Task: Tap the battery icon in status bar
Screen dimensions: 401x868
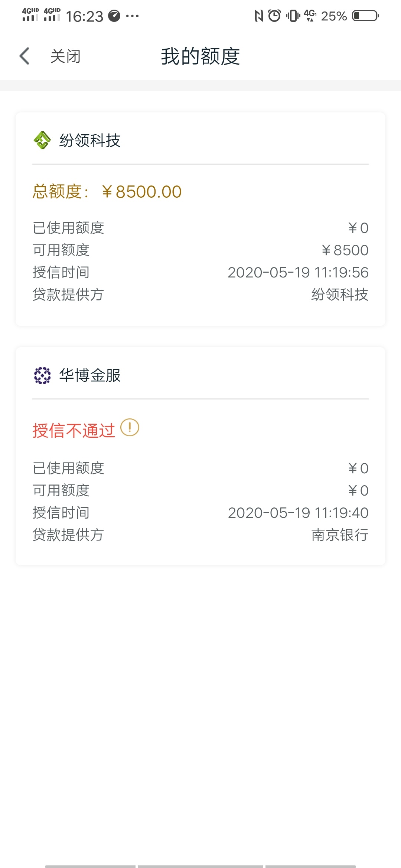Action: (365, 16)
